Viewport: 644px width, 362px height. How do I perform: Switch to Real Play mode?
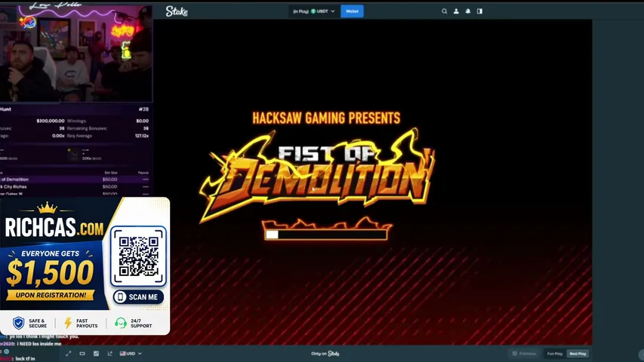(578, 354)
